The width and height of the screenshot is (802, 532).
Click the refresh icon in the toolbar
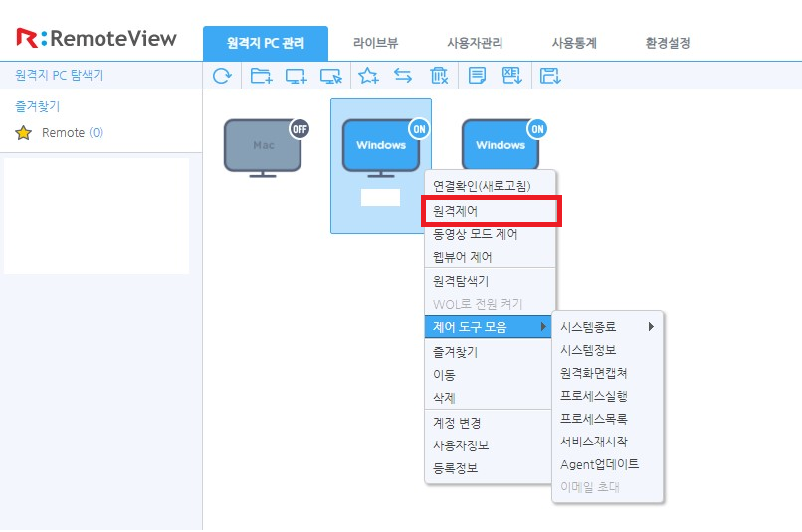coord(223,75)
